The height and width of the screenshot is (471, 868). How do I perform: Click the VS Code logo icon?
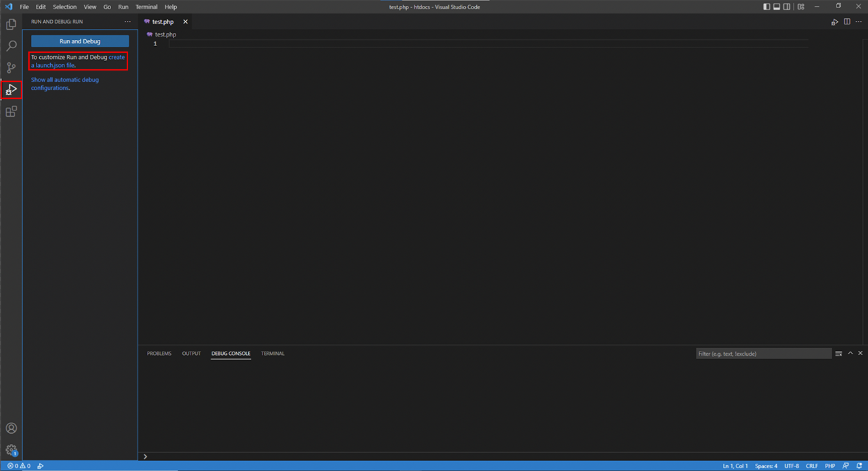tap(8, 6)
